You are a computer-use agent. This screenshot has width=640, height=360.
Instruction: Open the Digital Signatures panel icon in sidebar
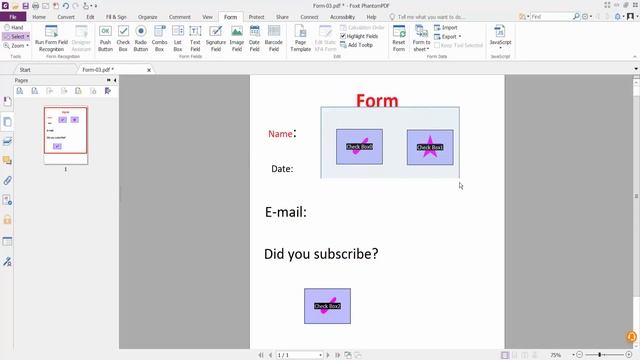point(7,262)
